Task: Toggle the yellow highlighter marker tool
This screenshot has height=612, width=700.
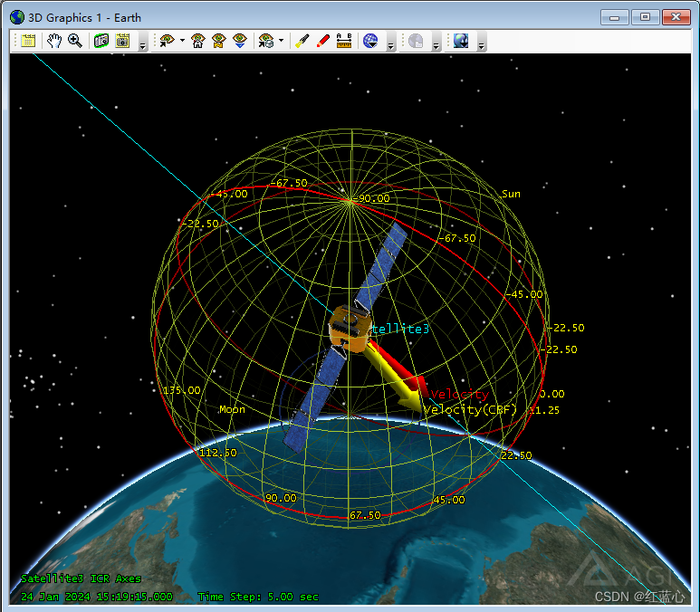Action: [302, 41]
